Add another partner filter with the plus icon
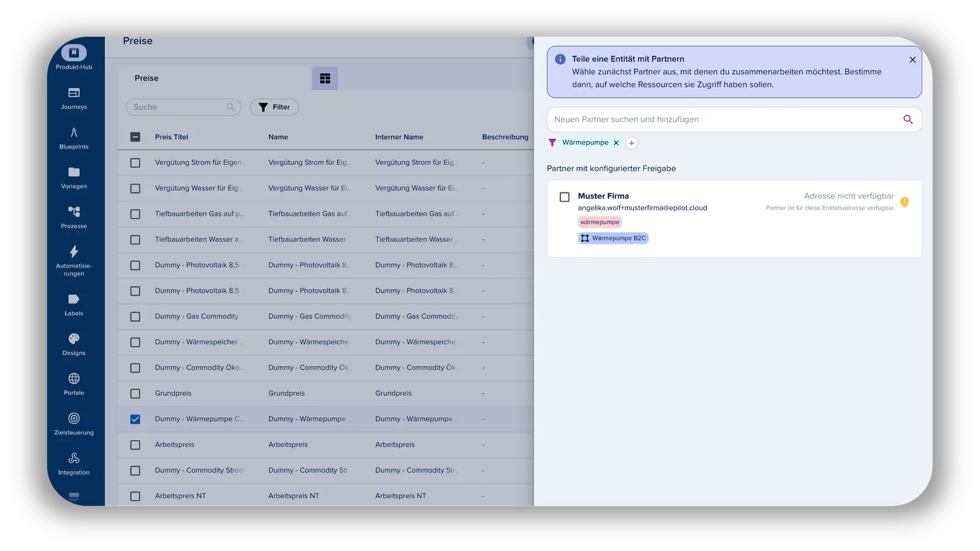This screenshot has width=980, height=551. coord(631,143)
